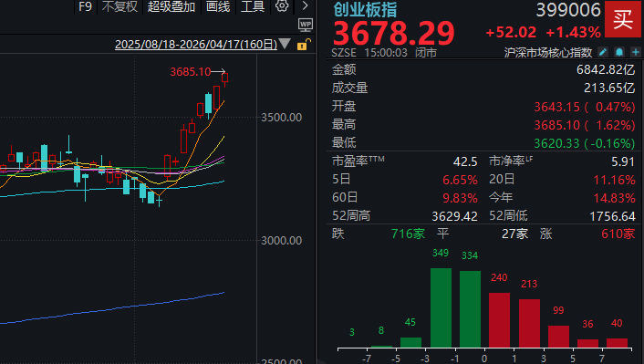
Task: Click the red bar labeled 36
Action: click(587, 343)
